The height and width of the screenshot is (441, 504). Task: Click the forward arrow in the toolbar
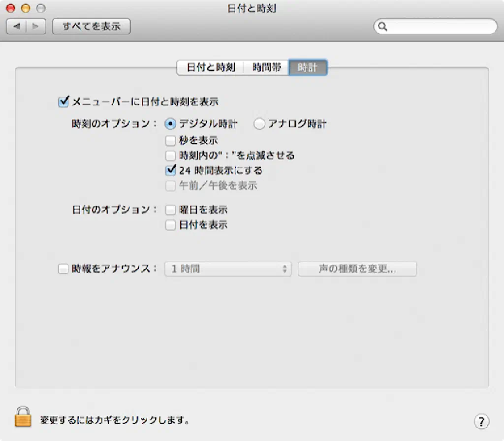tap(35, 26)
